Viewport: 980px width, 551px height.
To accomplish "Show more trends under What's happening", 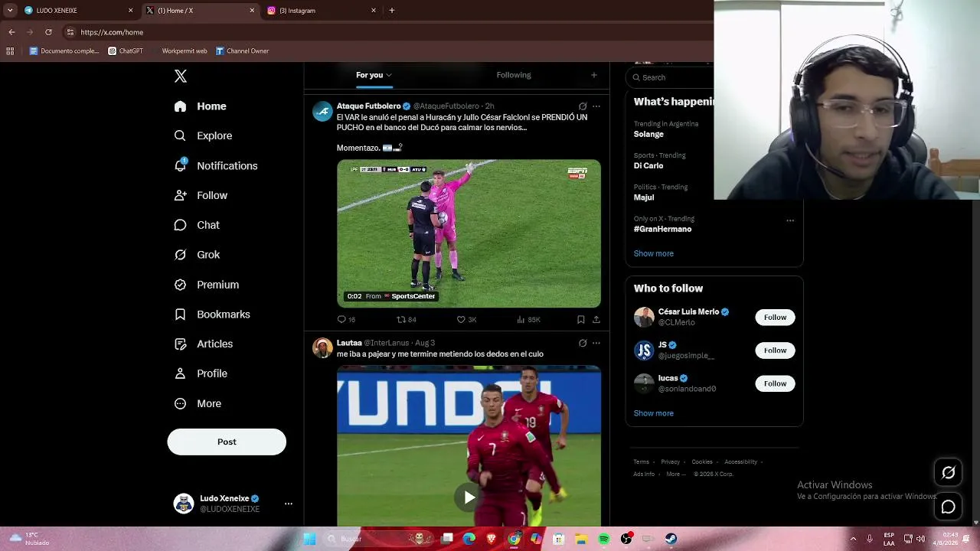I will [654, 253].
